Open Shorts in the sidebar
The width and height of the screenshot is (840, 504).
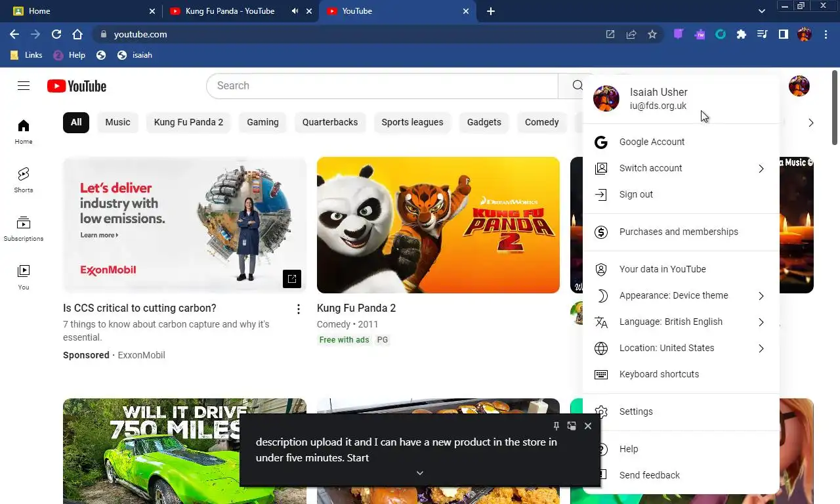(x=24, y=180)
